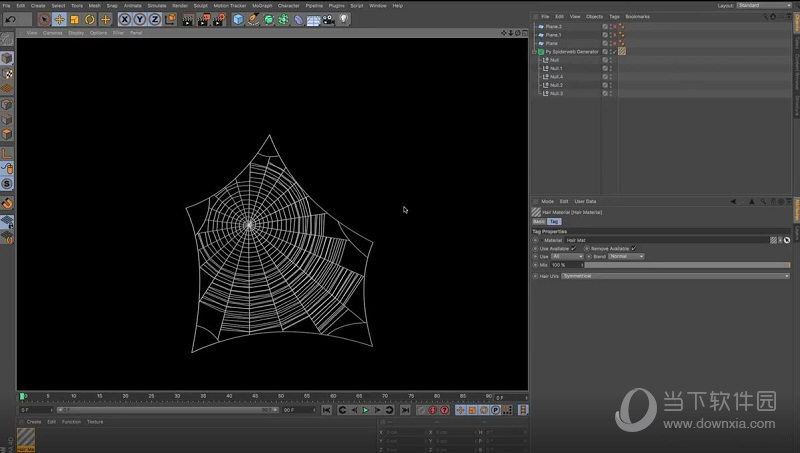Image resolution: width=800 pixels, height=453 pixels.
Task: Click Render to Picture Viewer icon
Action: (x=204, y=19)
